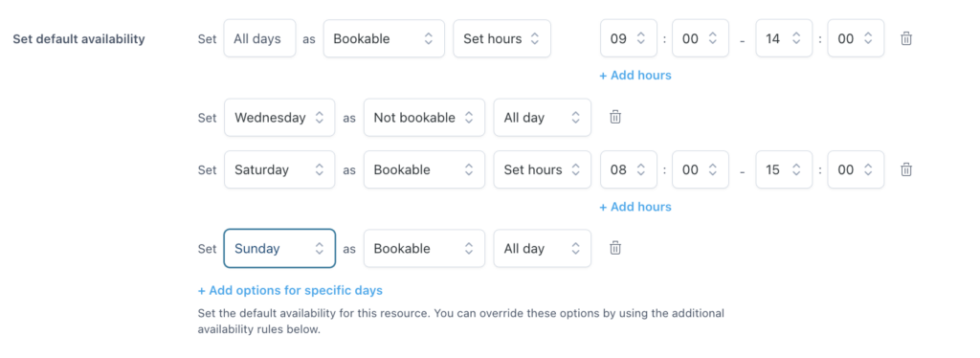Add hours under the All days row
This screenshot has height=358, width=980.
tap(635, 76)
